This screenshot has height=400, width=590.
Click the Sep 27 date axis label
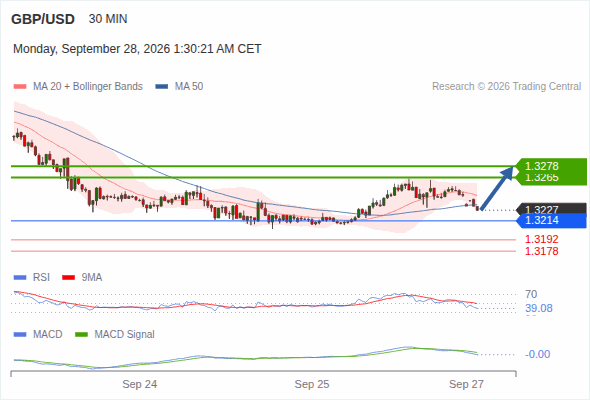tap(466, 384)
